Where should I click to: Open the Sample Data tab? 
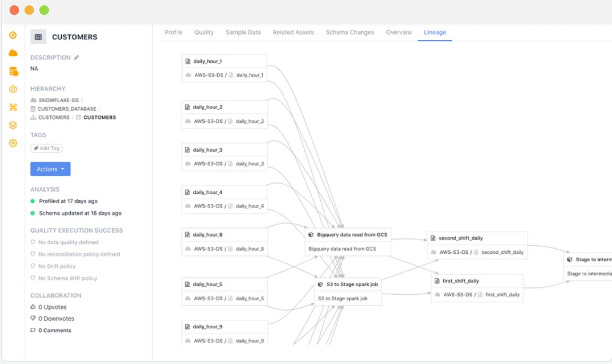243,32
